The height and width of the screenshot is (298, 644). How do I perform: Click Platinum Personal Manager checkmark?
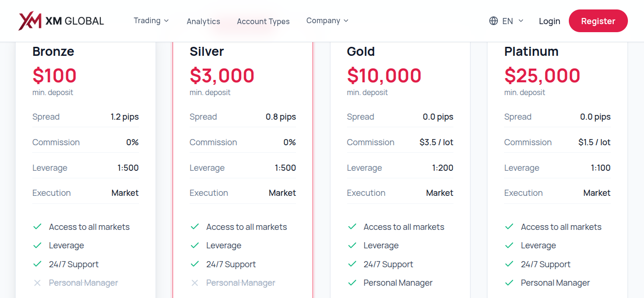click(x=509, y=283)
